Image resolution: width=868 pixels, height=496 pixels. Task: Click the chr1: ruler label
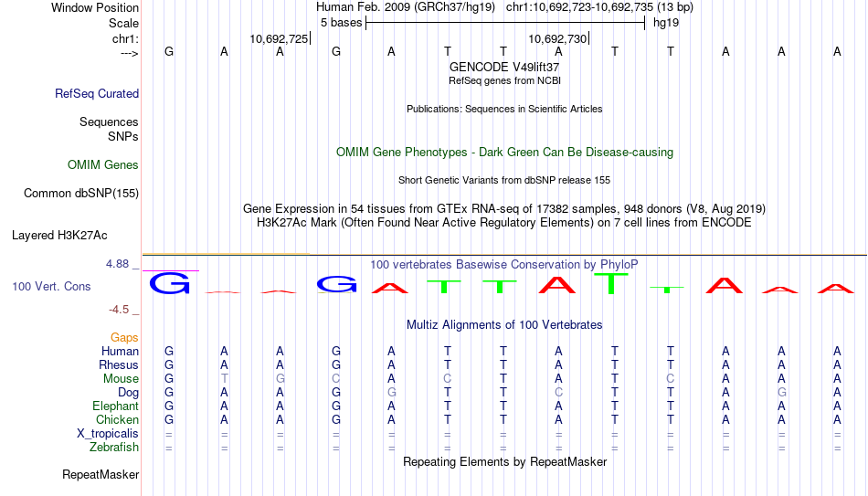[x=126, y=38]
